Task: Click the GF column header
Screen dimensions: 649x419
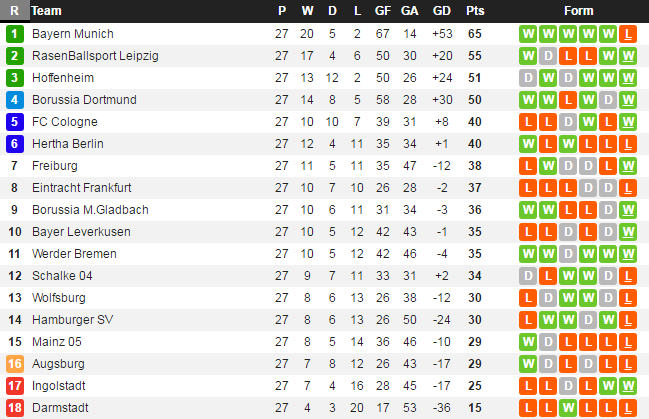Action: click(x=383, y=11)
